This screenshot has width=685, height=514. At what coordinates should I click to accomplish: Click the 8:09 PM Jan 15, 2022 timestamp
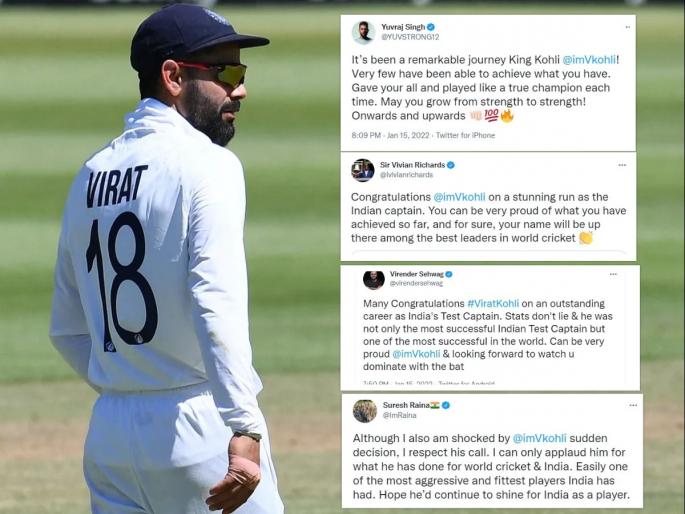click(x=391, y=135)
